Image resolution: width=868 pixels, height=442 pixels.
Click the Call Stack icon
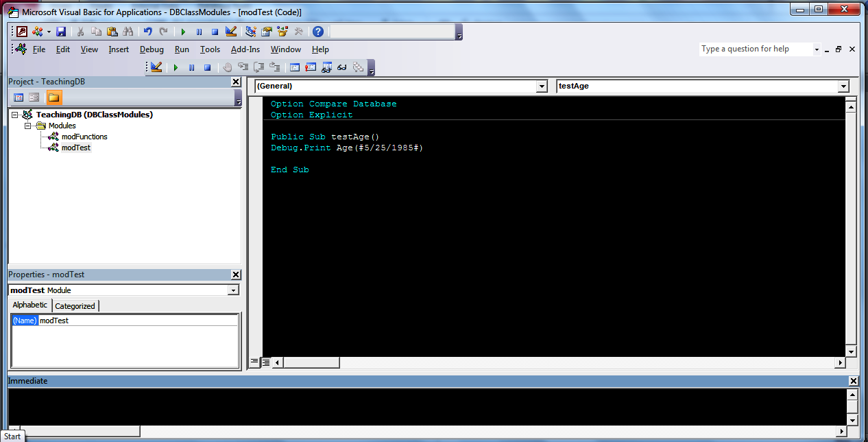pos(357,67)
